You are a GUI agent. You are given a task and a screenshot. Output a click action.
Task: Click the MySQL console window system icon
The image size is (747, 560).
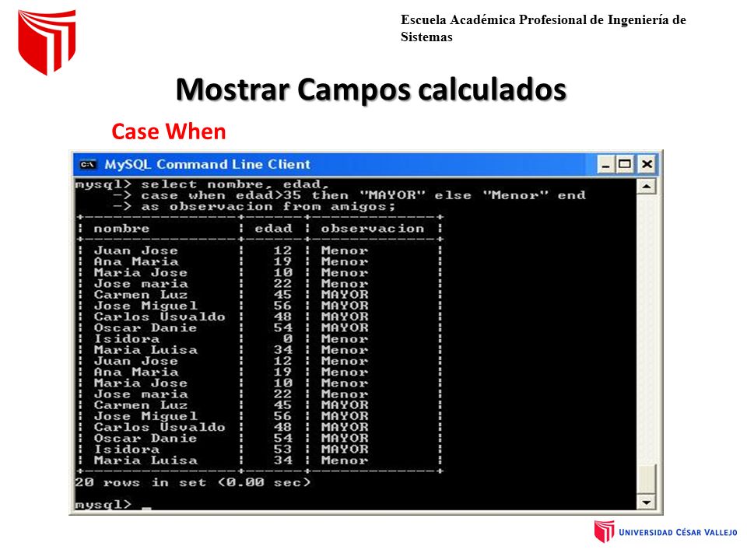click(x=88, y=164)
